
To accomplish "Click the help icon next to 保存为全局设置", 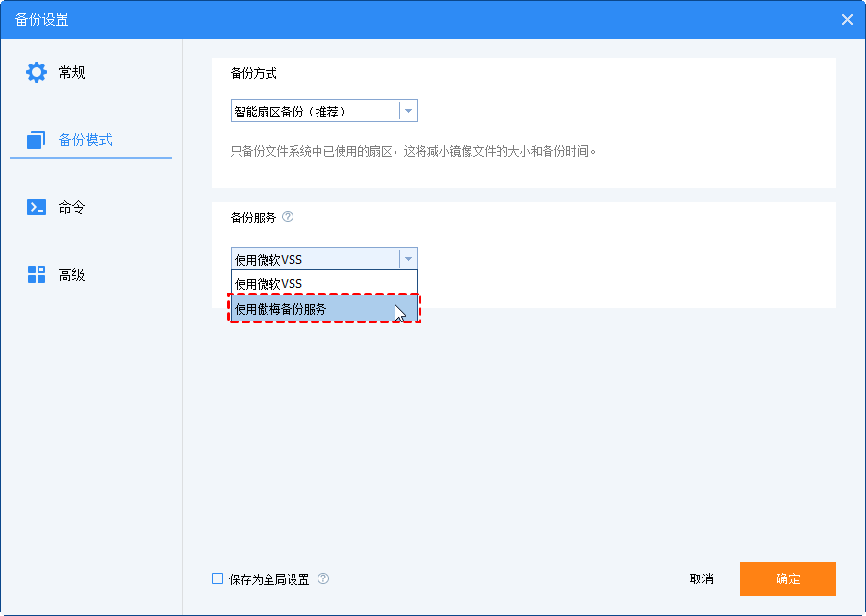I will [x=323, y=579].
